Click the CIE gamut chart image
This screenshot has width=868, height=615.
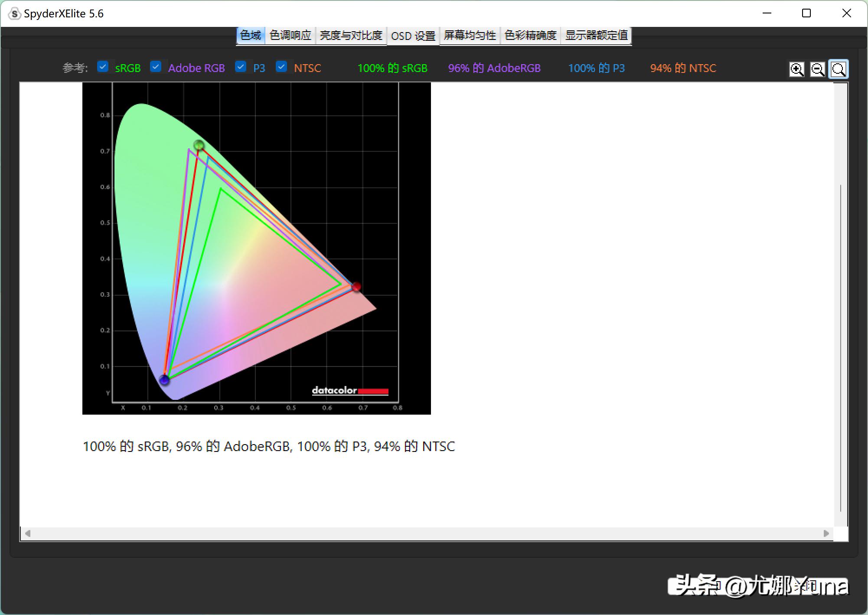coord(256,248)
